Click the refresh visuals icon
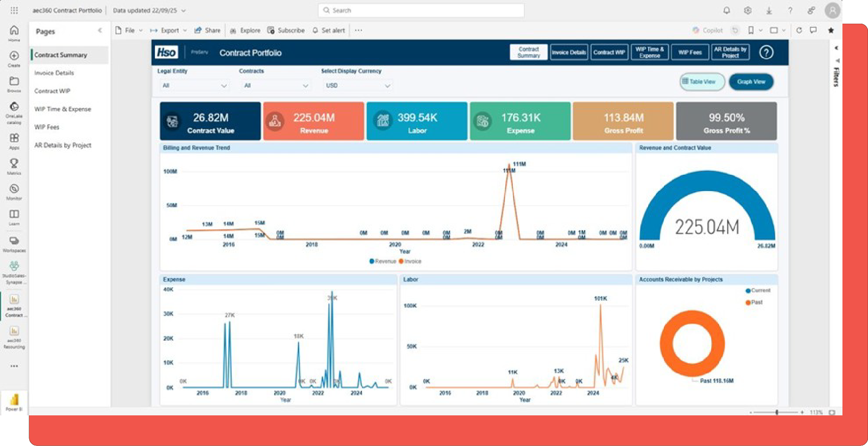The image size is (868, 446). click(799, 30)
